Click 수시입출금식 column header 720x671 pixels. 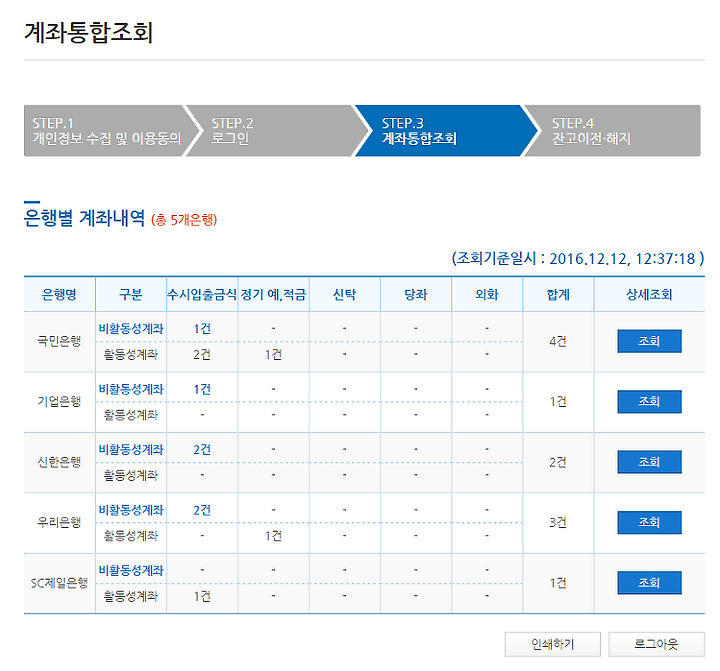pos(202,294)
